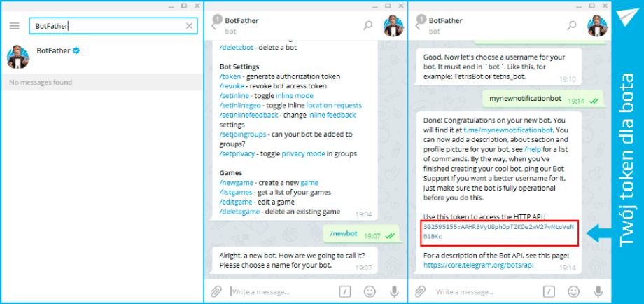The width and height of the screenshot is (644, 304).
Task: Open the core.telegram.org/bots/api link
Action: pyautogui.click(x=479, y=265)
